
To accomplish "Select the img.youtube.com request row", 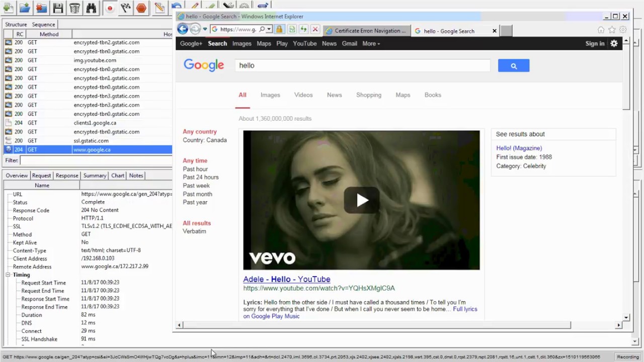I will pos(88,60).
